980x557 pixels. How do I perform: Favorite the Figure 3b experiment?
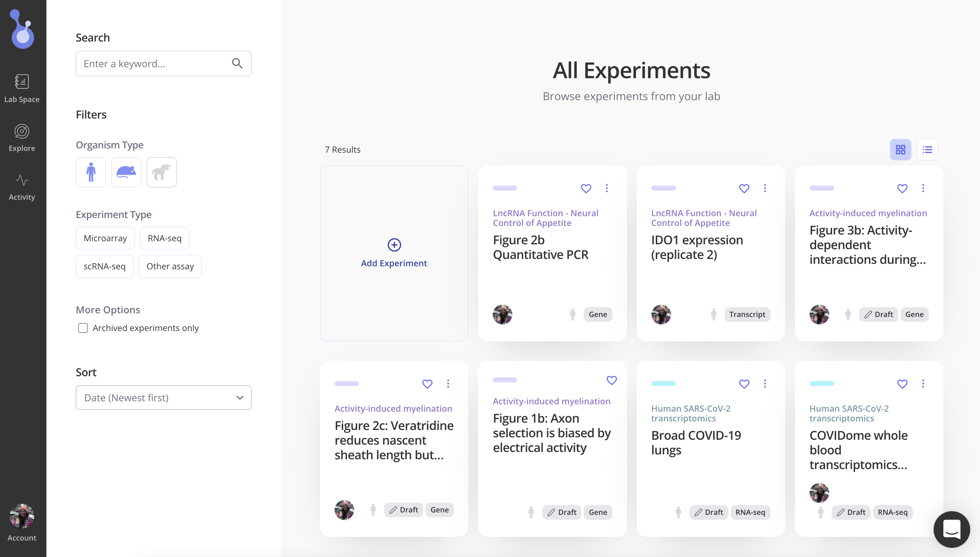tap(902, 188)
